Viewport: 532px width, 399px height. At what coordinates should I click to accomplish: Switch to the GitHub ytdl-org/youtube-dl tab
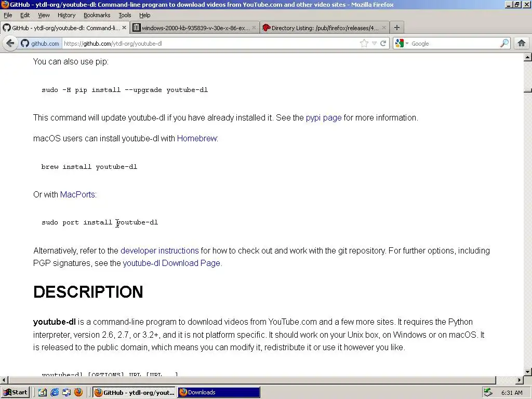[64, 28]
